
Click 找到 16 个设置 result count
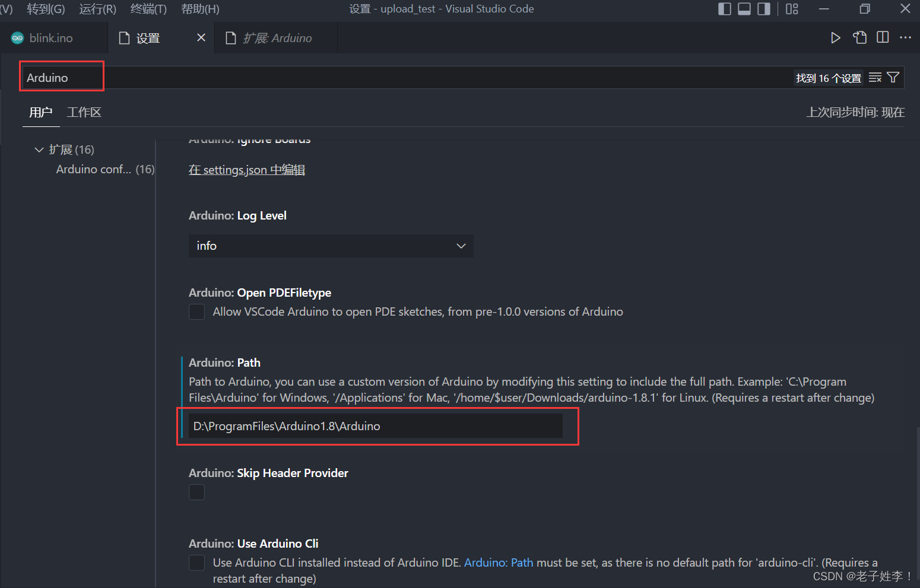tap(829, 78)
